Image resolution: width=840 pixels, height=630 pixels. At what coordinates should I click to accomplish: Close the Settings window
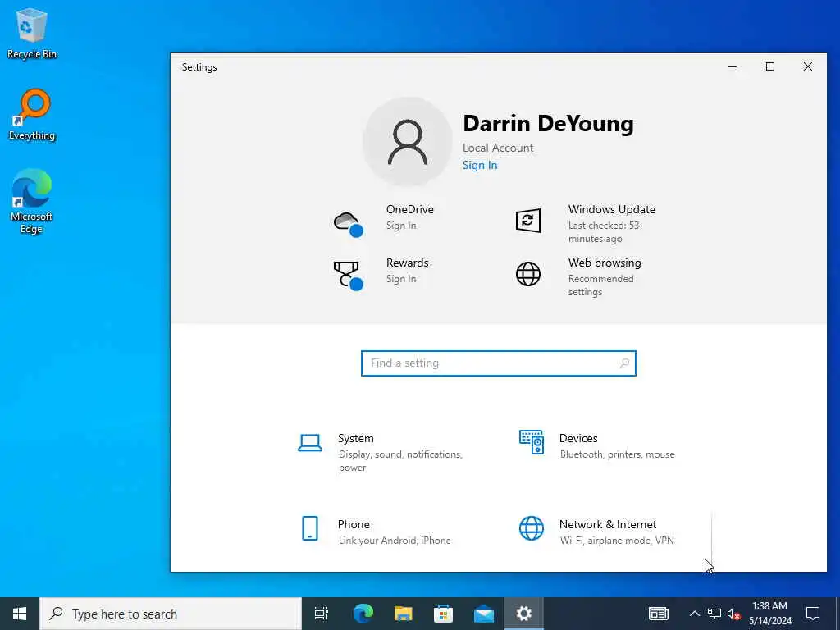[x=807, y=67]
